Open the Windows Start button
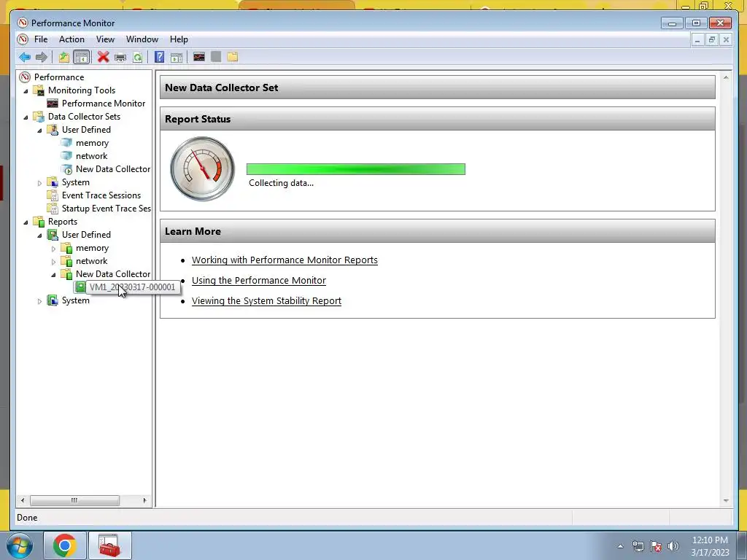747x560 pixels. (x=20, y=545)
